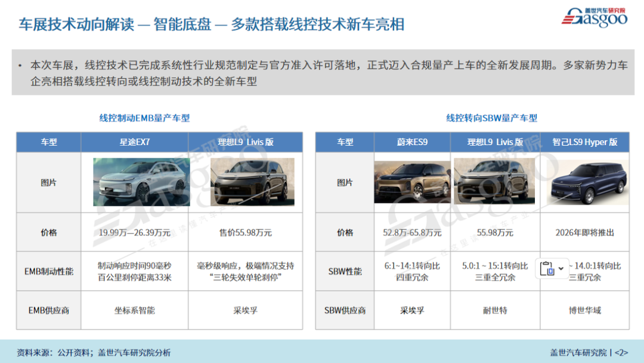Click the 智己LS9 Hyper 版 header cell
This screenshot has height=363, width=644.
[x=585, y=142]
